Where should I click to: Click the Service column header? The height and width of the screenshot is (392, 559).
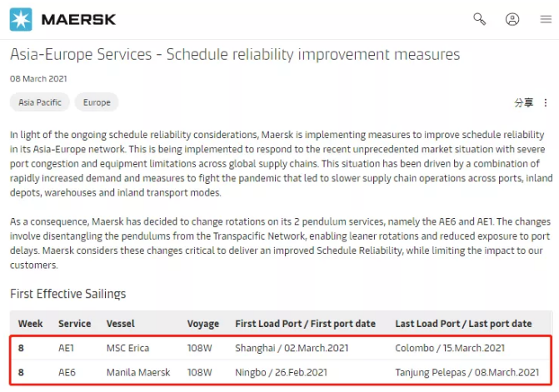[x=75, y=324]
